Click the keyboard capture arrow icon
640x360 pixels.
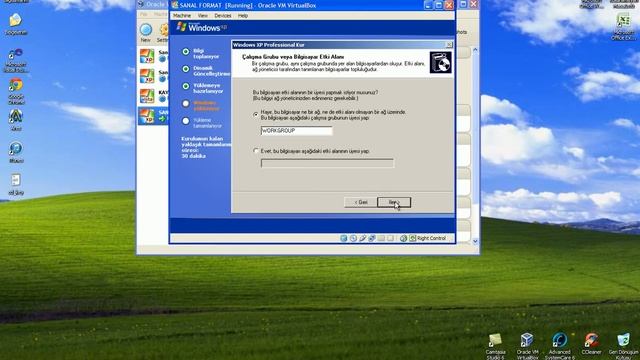tap(413, 238)
